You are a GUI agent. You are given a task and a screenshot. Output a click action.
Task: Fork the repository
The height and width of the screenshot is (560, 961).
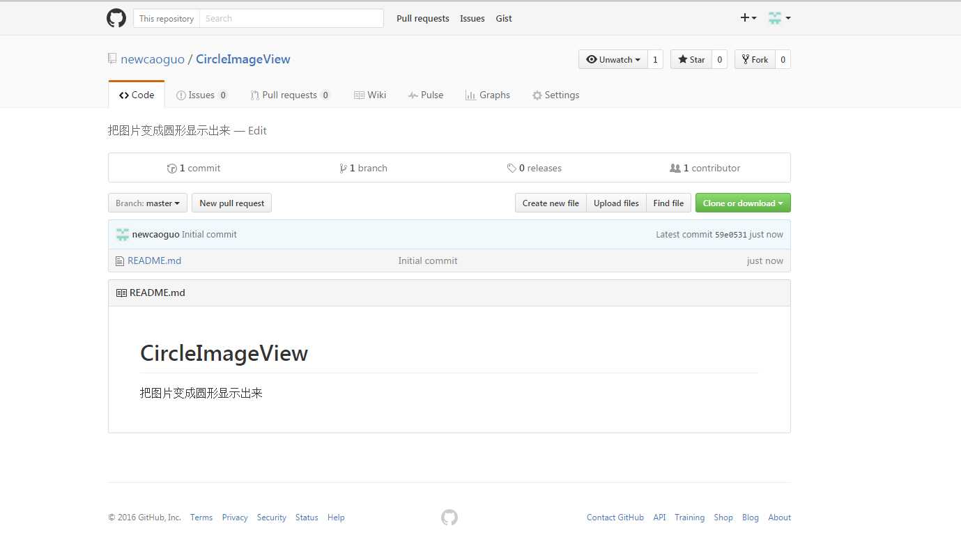(x=755, y=60)
